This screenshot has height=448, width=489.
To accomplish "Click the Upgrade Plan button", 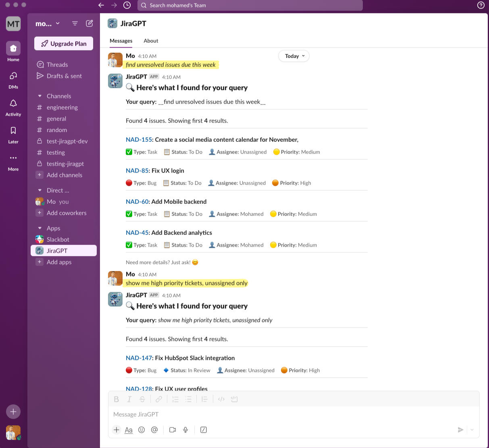I will tap(64, 44).
